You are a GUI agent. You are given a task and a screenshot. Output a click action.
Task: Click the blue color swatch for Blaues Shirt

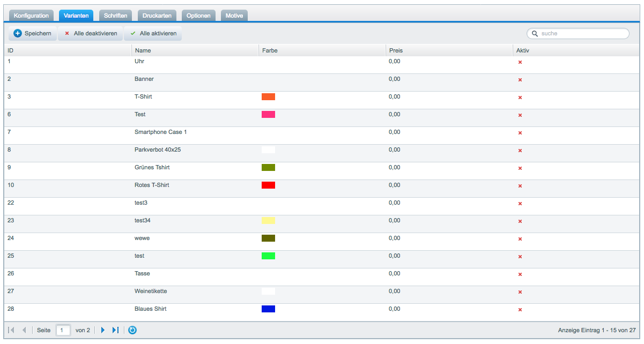pyautogui.click(x=268, y=309)
